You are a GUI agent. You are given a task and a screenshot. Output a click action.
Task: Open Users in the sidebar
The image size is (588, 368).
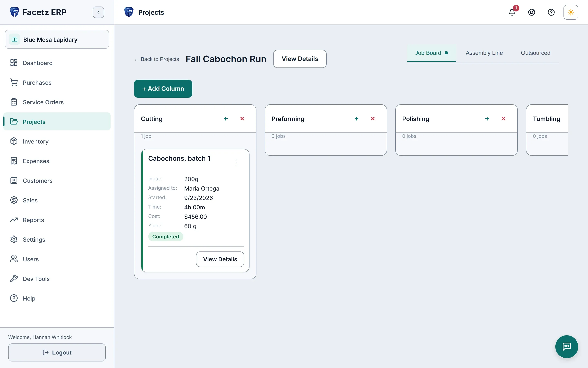57,259
